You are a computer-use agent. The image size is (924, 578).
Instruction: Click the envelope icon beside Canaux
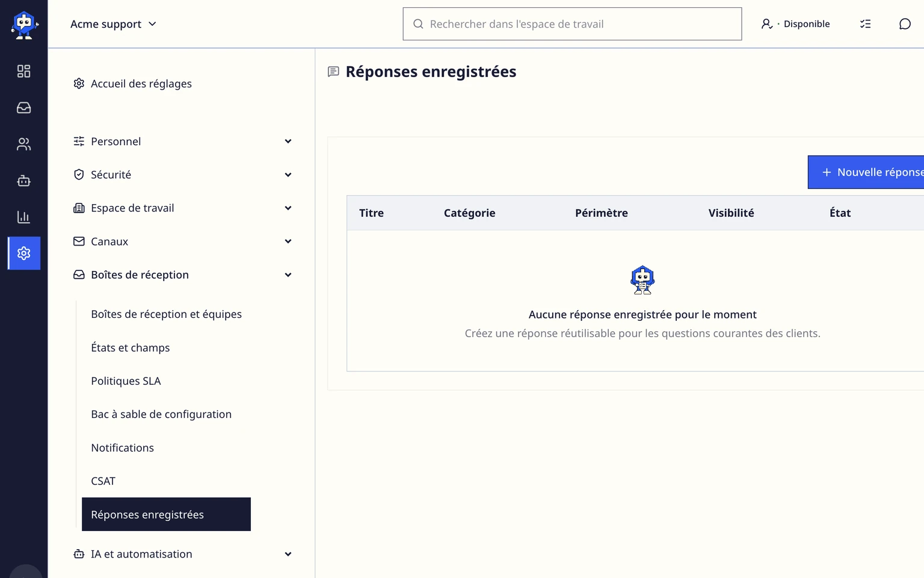(x=79, y=241)
